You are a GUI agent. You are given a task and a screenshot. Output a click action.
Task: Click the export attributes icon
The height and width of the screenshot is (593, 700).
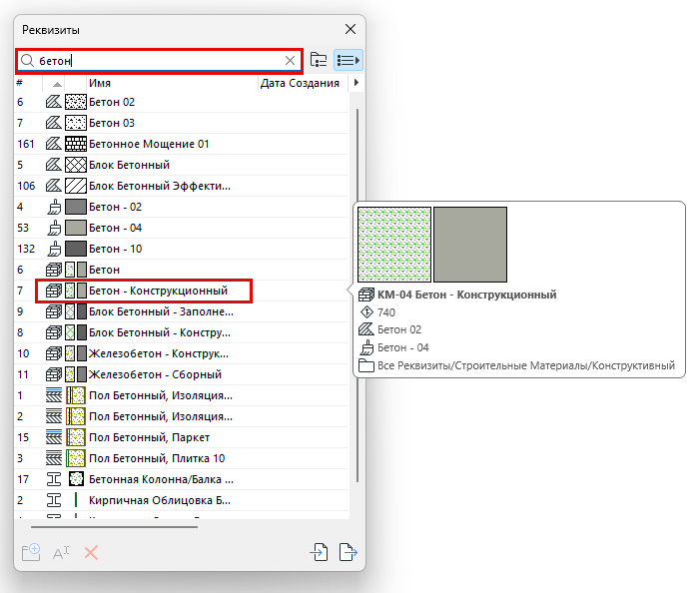349,552
